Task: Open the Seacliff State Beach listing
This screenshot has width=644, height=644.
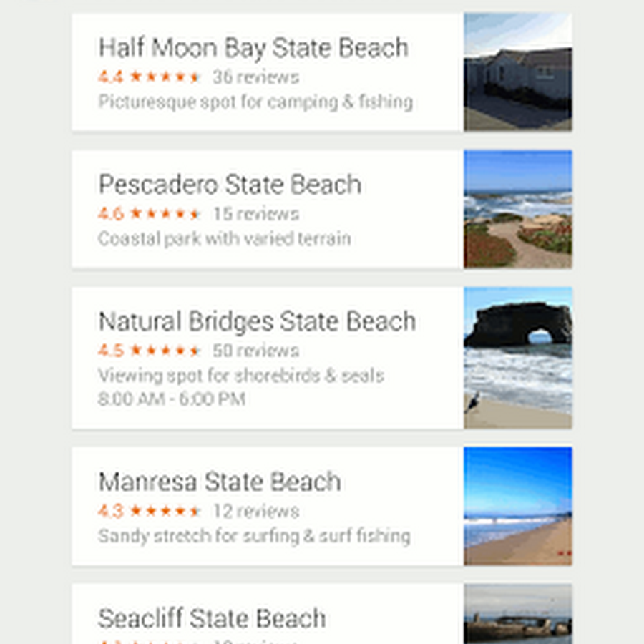Action: point(212,618)
